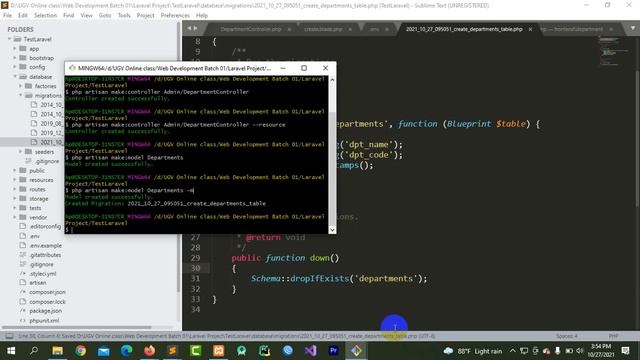Image resolution: width=640 pixels, height=360 pixels.
Task: Collapse the database folder
Action: click(x=15, y=76)
